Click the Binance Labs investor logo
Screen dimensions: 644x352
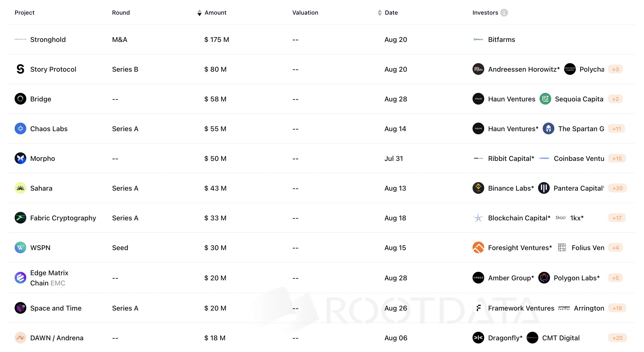pyautogui.click(x=478, y=188)
